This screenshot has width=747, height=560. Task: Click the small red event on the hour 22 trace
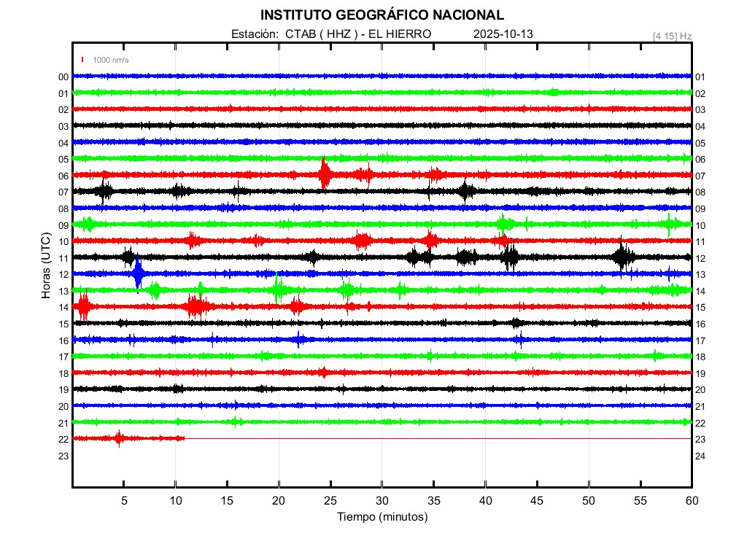click(119, 438)
